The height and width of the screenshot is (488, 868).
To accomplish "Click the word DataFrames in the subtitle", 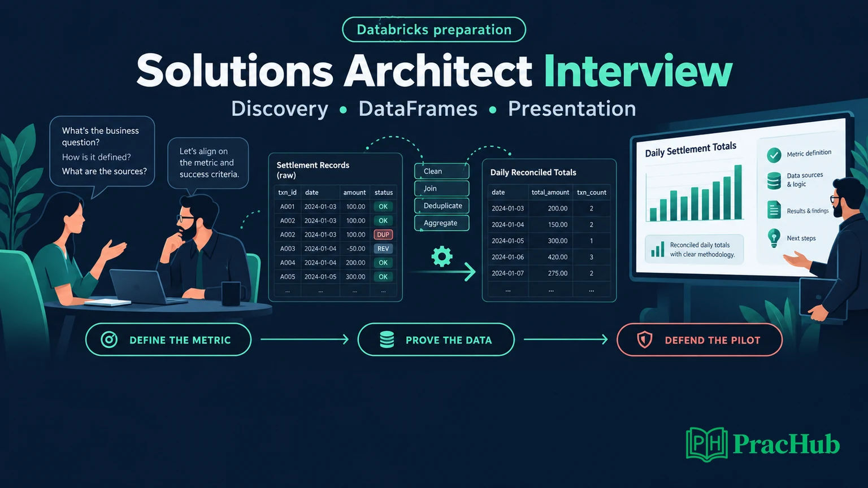I will pyautogui.click(x=418, y=108).
